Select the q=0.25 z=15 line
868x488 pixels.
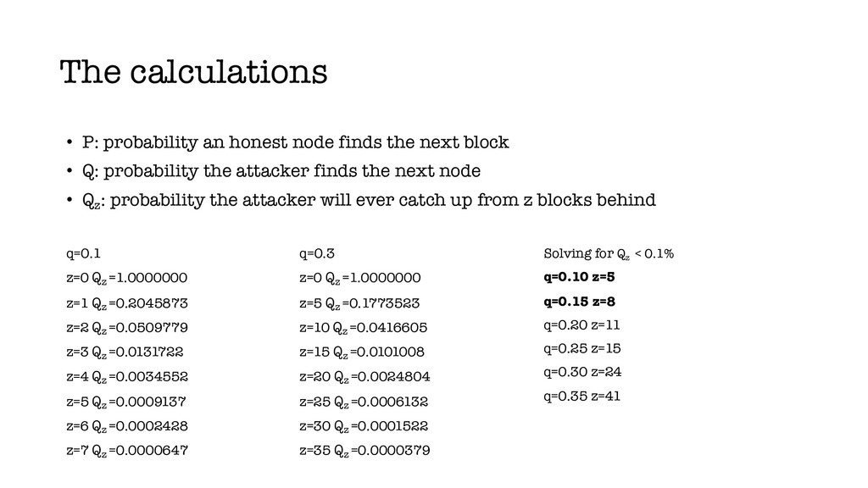[581, 348]
